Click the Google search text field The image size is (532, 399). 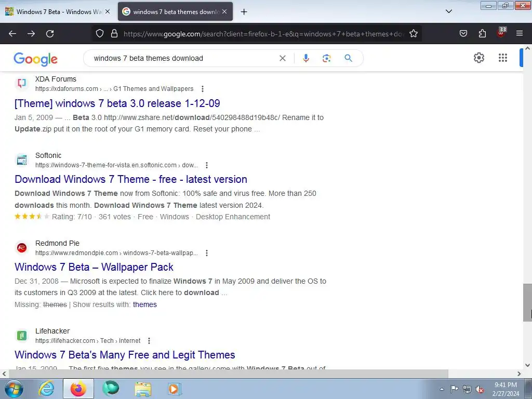183,58
